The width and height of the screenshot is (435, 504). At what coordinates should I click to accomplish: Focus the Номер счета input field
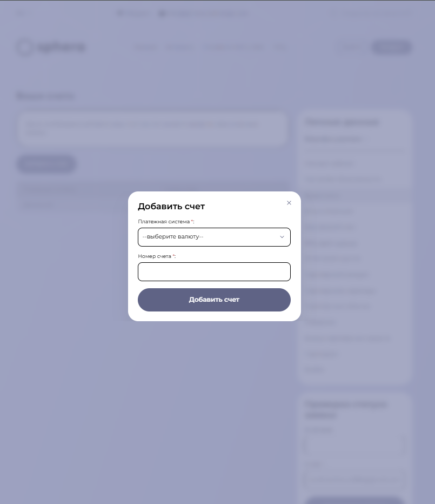[214, 271]
